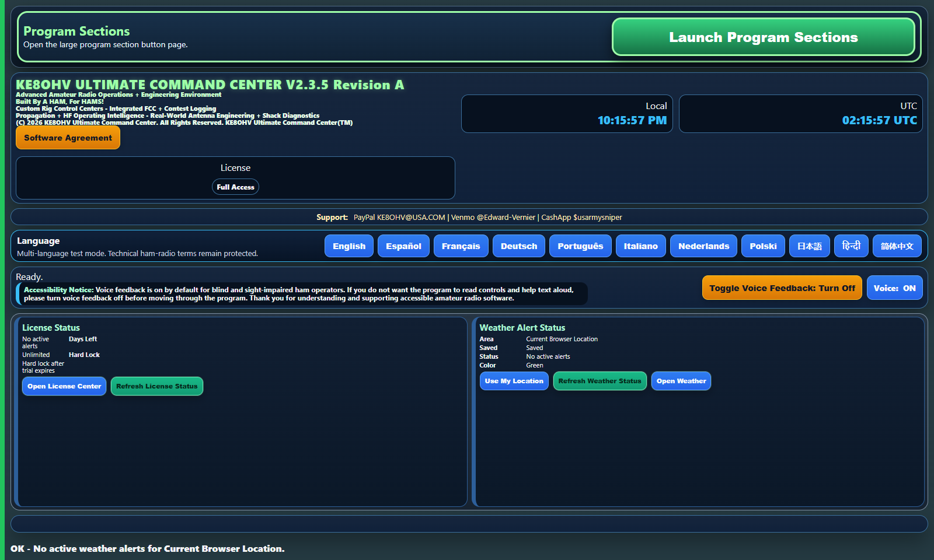Switch language to Japanese 日本語

tap(810, 246)
